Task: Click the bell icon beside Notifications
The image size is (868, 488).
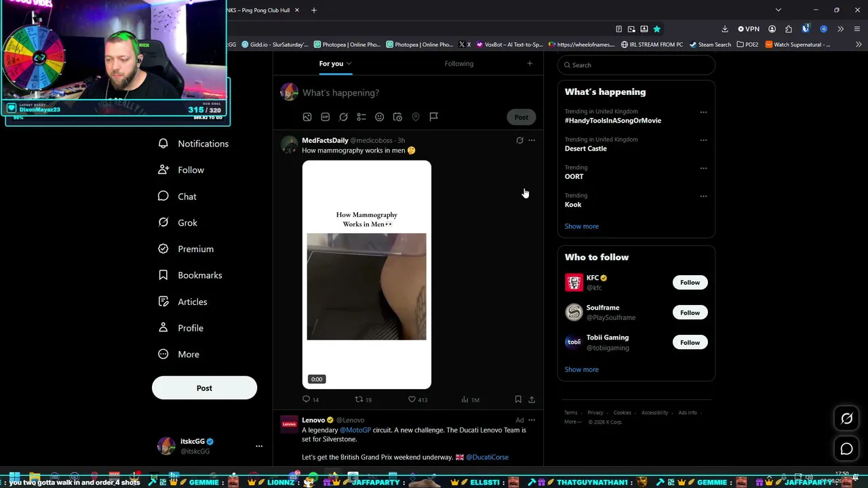Action: coord(163,144)
